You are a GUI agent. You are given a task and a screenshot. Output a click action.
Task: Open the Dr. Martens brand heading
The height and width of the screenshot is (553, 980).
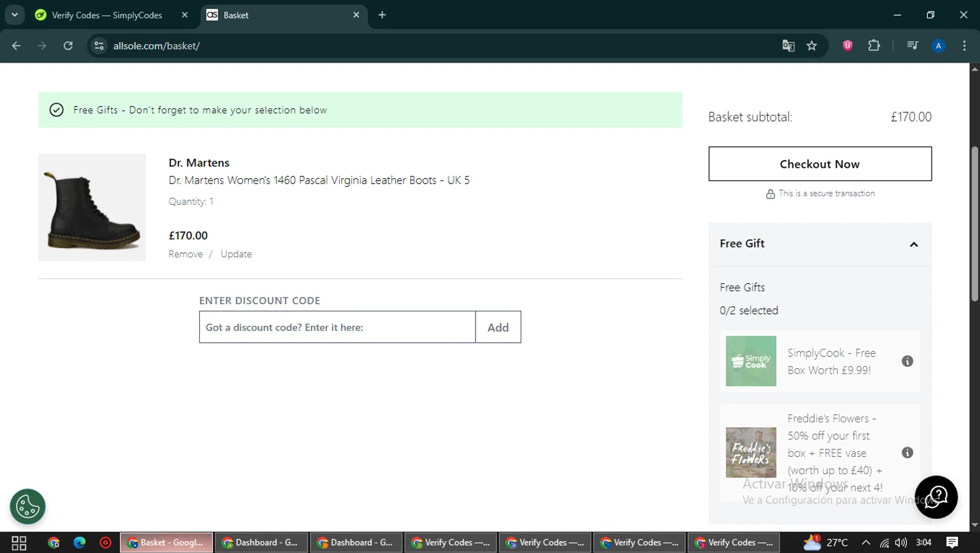(x=199, y=163)
